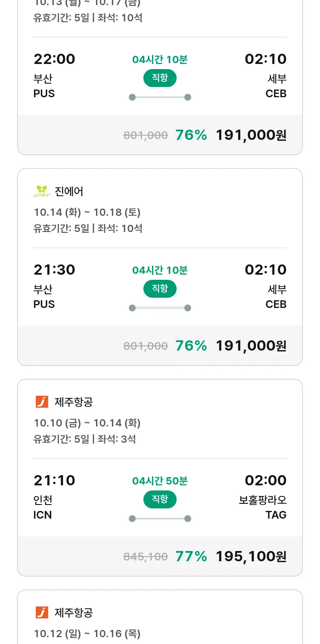Select the 195,100원 price

pos(251,556)
